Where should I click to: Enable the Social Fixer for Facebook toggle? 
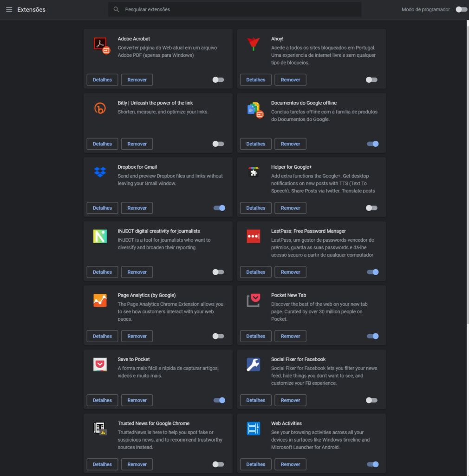coord(371,400)
